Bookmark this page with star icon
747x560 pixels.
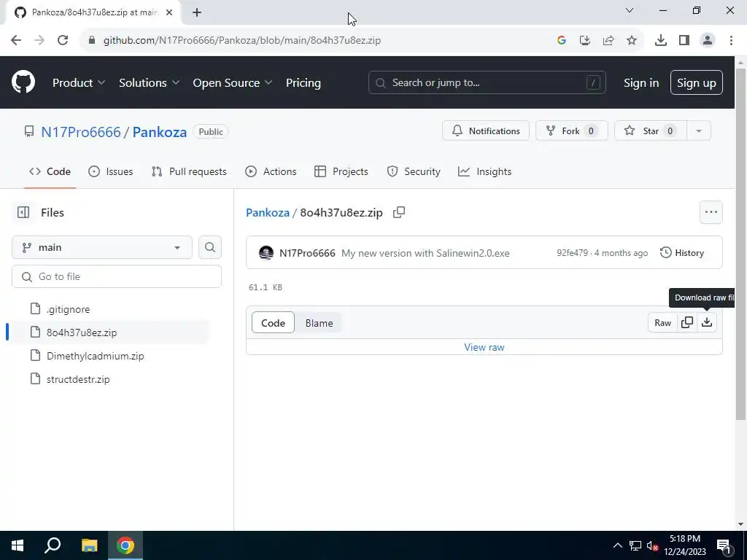point(631,41)
